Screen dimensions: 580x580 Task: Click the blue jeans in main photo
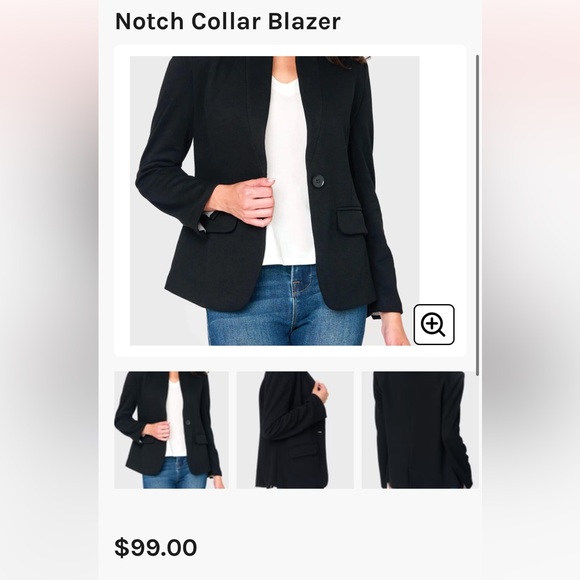click(286, 306)
